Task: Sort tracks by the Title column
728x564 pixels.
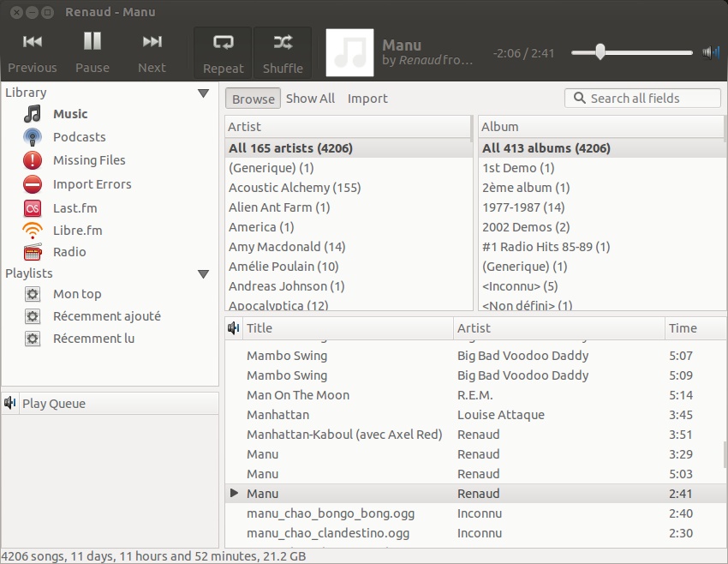Action: (348, 328)
